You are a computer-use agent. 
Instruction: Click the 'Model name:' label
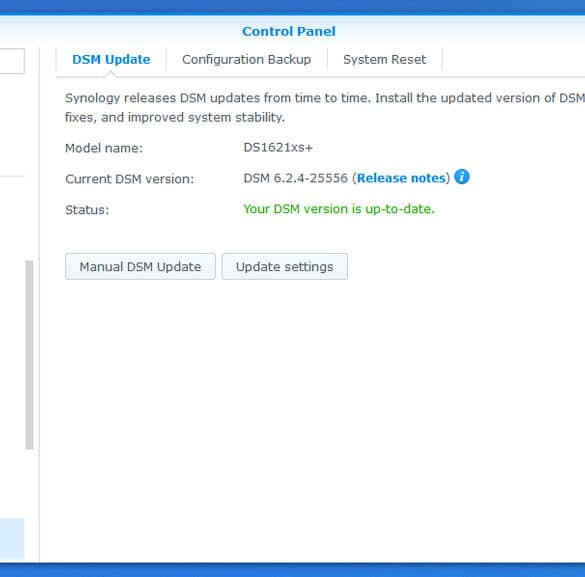104,148
